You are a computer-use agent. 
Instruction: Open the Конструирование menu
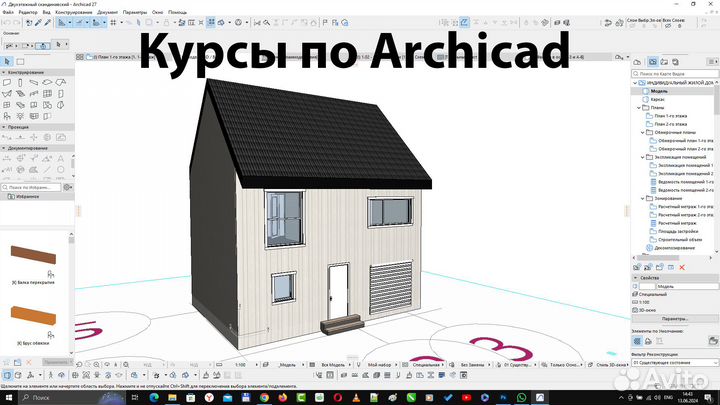(x=73, y=12)
